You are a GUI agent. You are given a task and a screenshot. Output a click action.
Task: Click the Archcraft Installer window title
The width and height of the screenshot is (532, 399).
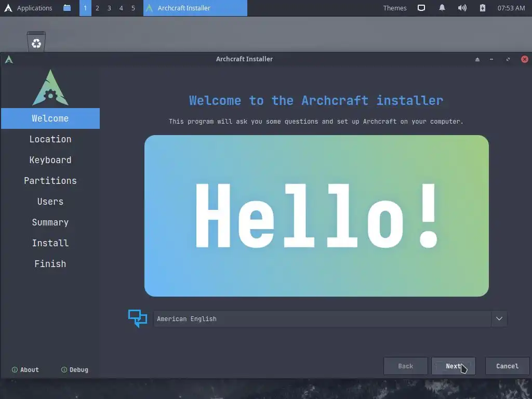click(x=244, y=59)
